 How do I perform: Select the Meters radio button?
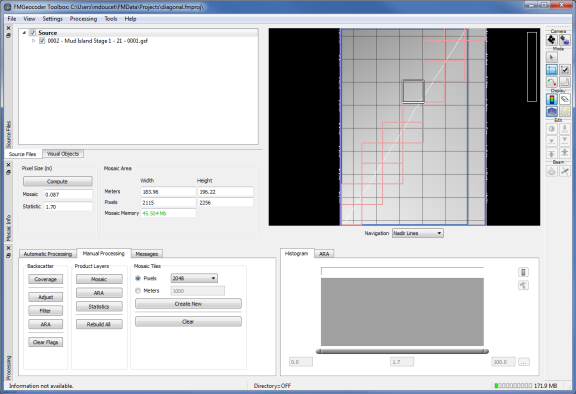coord(138,290)
